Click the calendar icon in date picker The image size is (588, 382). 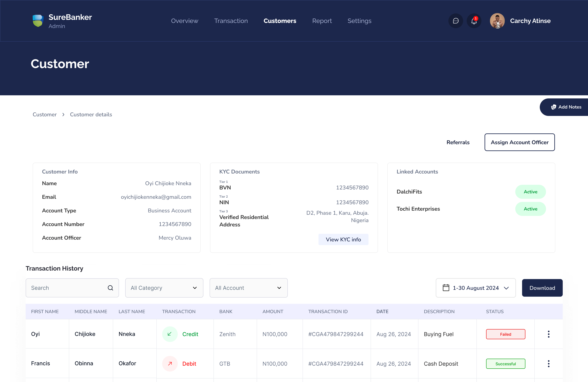click(x=446, y=288)
